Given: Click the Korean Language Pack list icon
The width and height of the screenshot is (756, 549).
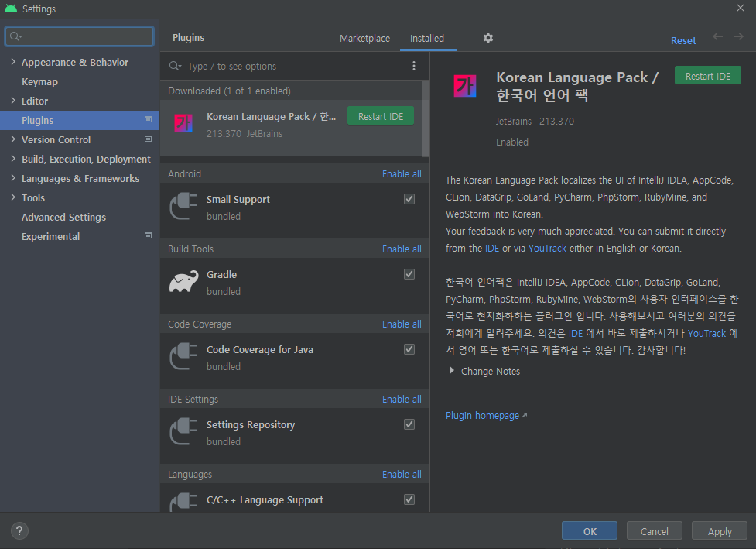Looking at the screenshot, I should pyautogui.click(x=183, y=123).
